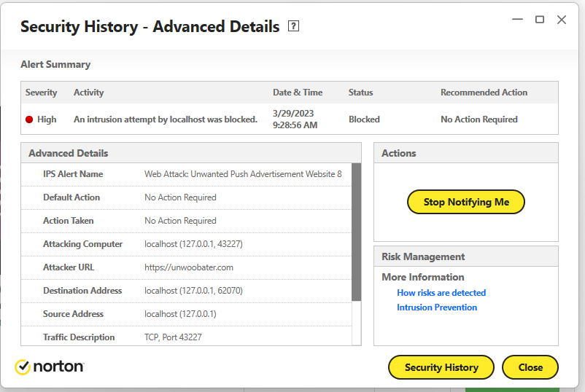Open the Intrusion Prevention link
Image resolution: width=585 pixels, height=392 pixels.
pos(436,307)
